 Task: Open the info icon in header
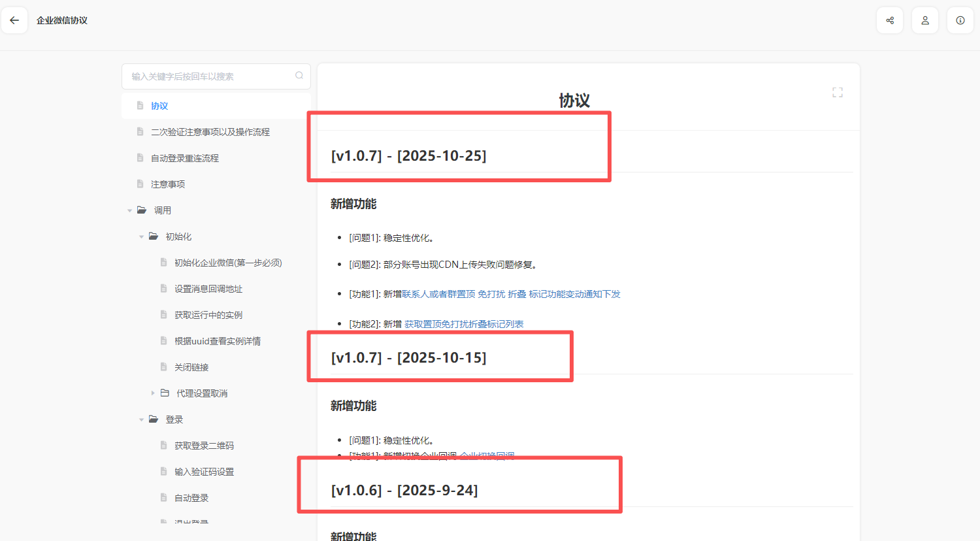click(960, 20)
